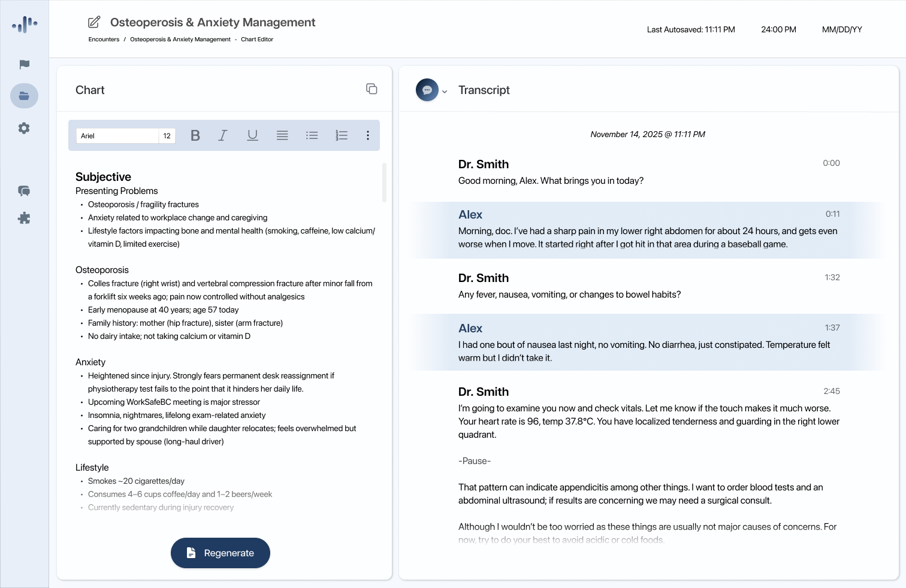Click the Chart panel title
The image size is (906, 588).
point(90,90)
